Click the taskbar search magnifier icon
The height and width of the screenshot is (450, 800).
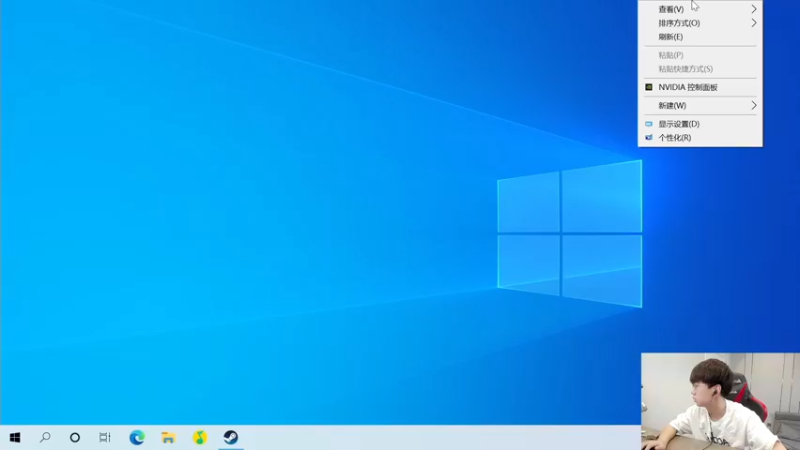45,437
